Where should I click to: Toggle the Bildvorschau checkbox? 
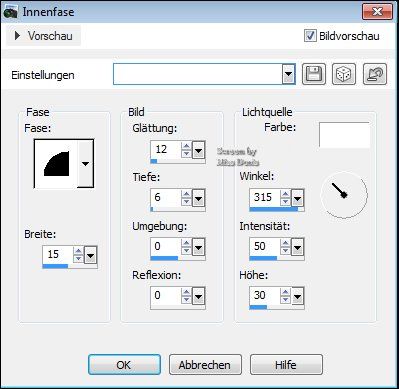pos(310,36)
